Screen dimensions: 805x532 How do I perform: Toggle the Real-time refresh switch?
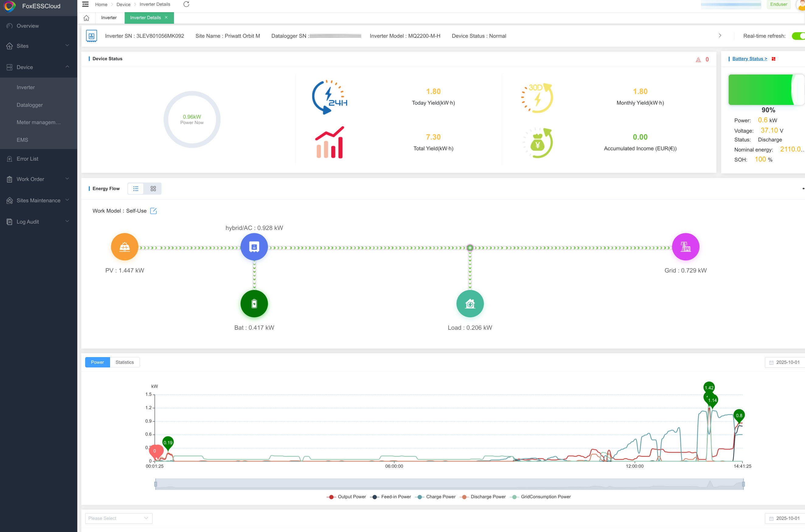click(x=798, y=36)
